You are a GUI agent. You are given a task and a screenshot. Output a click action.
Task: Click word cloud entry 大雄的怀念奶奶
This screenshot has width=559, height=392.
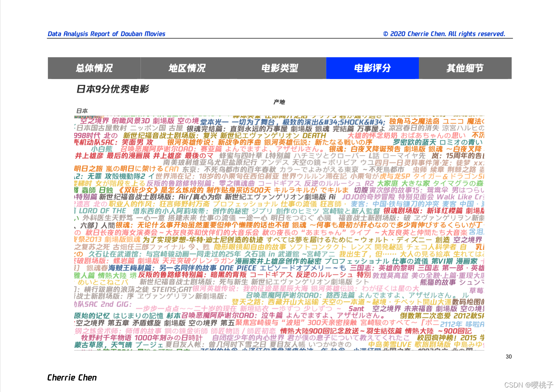373,135
